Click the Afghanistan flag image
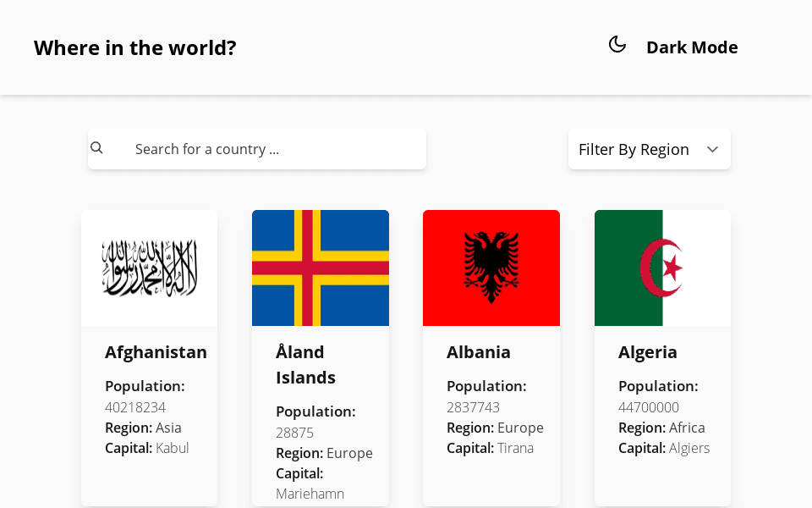812x508 pixels. point(149,268)
